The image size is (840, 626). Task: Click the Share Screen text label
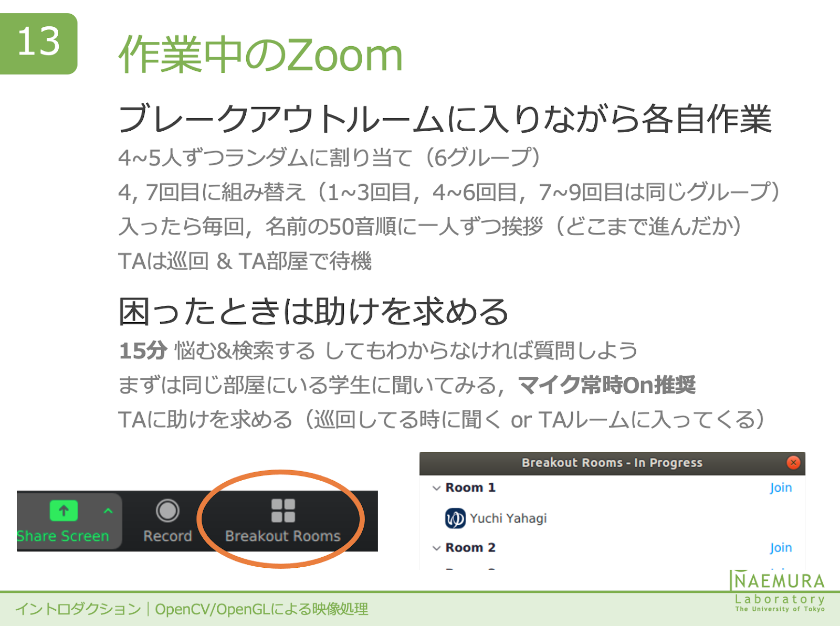pos(63,536)
